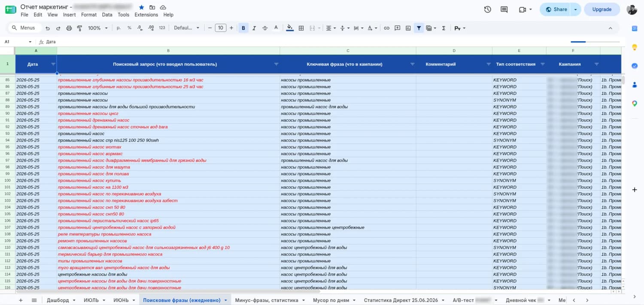Star the document
Viewport: 644px width, 305px height.
pos(142,7)
